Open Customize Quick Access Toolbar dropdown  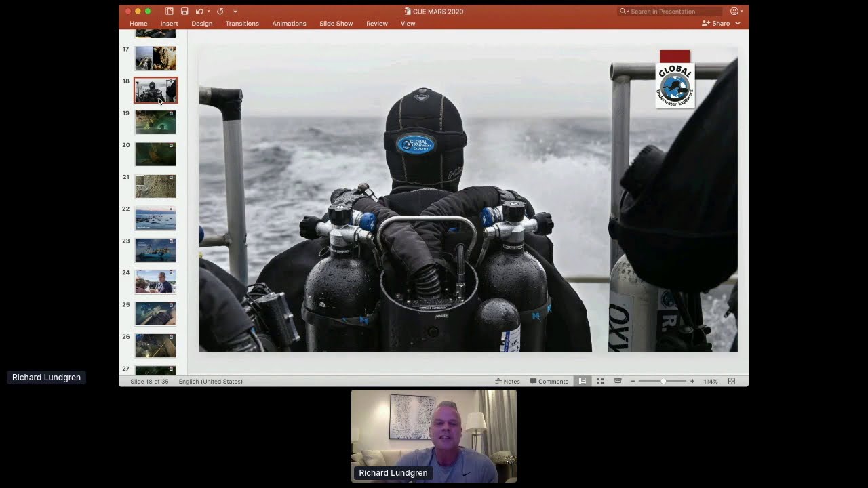pyautogui.click(x=235, y=12)
